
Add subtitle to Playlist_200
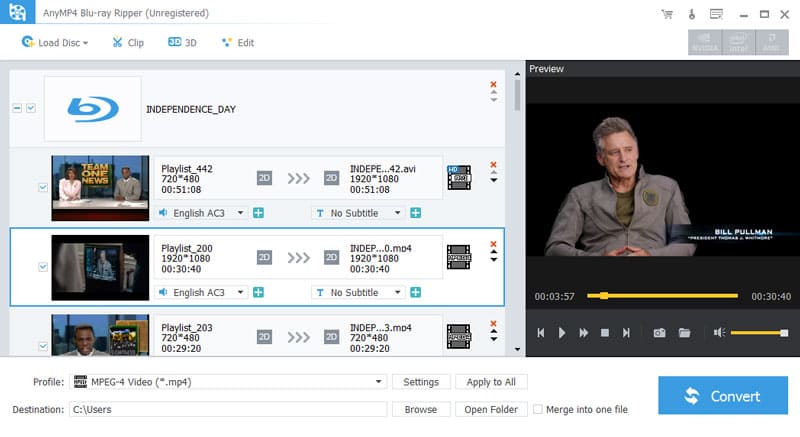[416, 292]
